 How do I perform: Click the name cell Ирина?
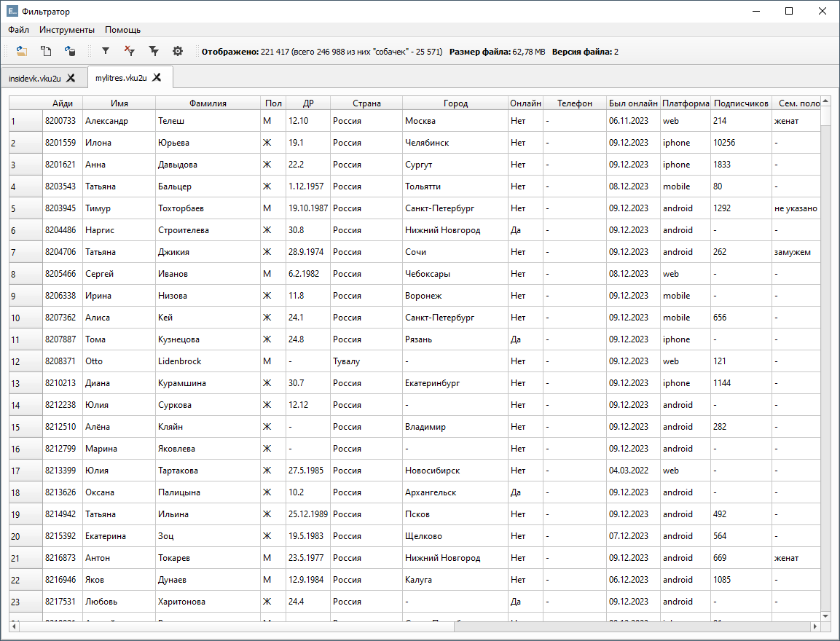119,296
